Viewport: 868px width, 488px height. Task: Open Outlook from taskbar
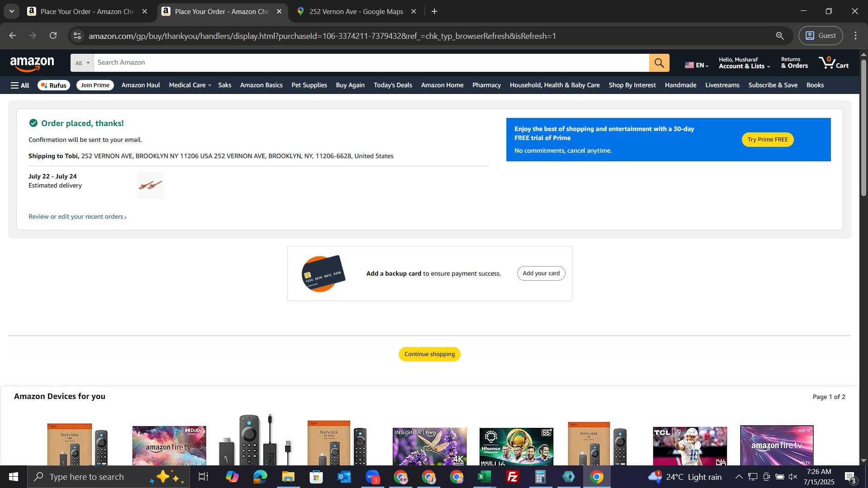(344, 477)
